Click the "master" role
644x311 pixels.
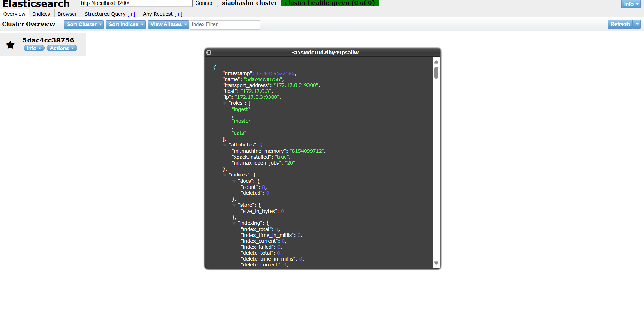point(242,121)
